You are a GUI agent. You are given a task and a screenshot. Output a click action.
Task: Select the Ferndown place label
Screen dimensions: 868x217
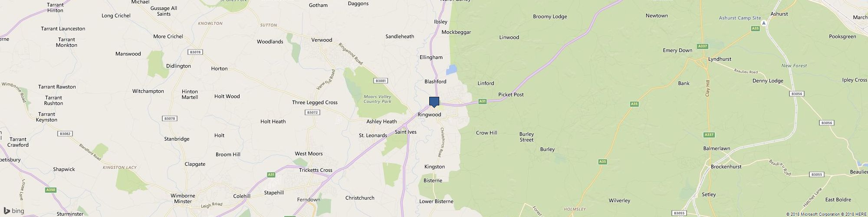coord(309,200)
